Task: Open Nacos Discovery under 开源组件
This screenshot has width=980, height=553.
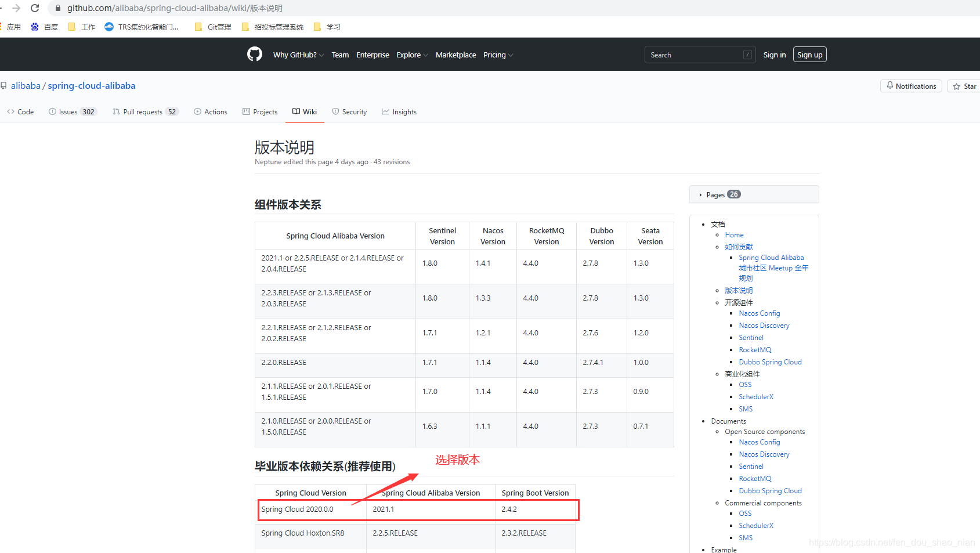Action: click(x=764, y=326)
